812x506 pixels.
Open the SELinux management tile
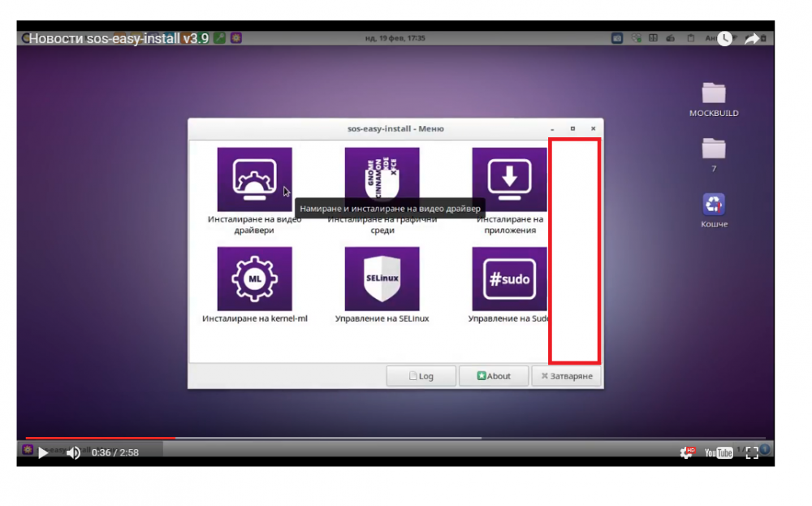(x=382, y=279)
